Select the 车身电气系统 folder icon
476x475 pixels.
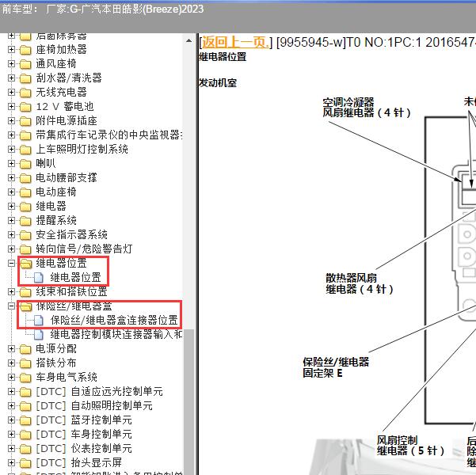(25, 378)
